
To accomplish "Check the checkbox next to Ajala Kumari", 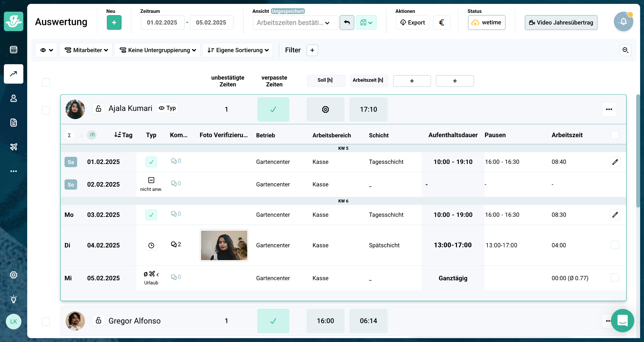I will (46, 110).
